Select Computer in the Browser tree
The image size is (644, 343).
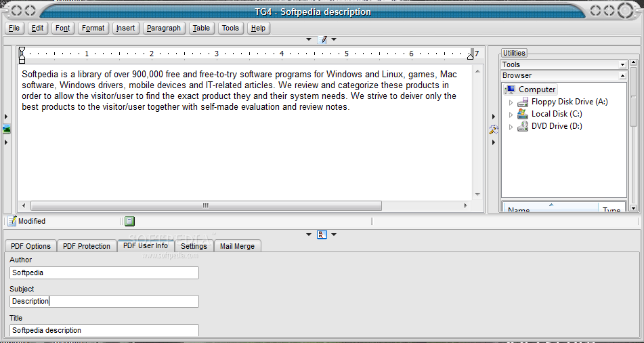(x=537, y=89)
